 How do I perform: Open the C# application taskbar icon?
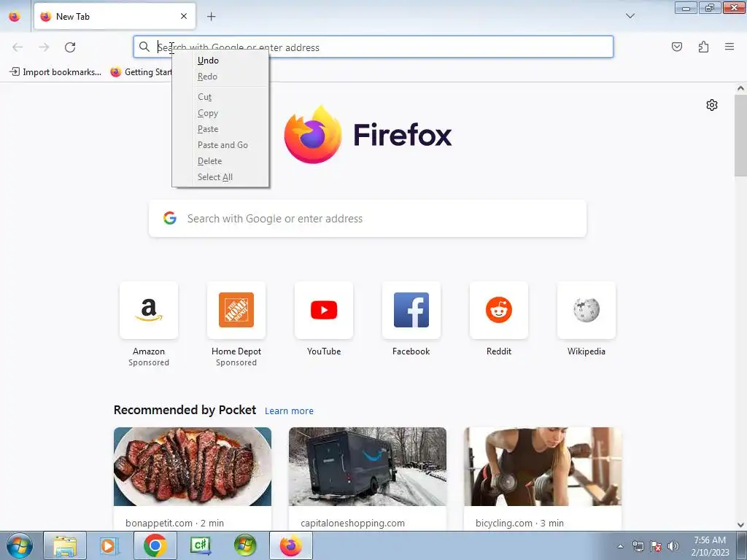pos(200,545)
